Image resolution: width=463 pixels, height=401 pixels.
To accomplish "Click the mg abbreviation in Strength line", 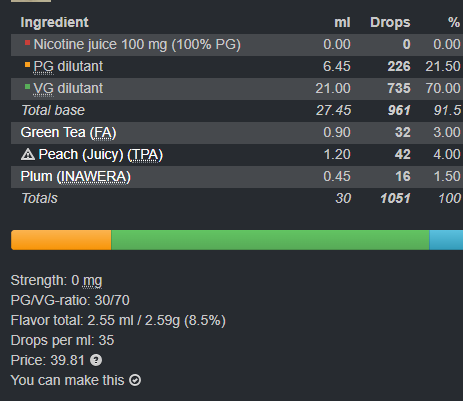I will [92, 281].
